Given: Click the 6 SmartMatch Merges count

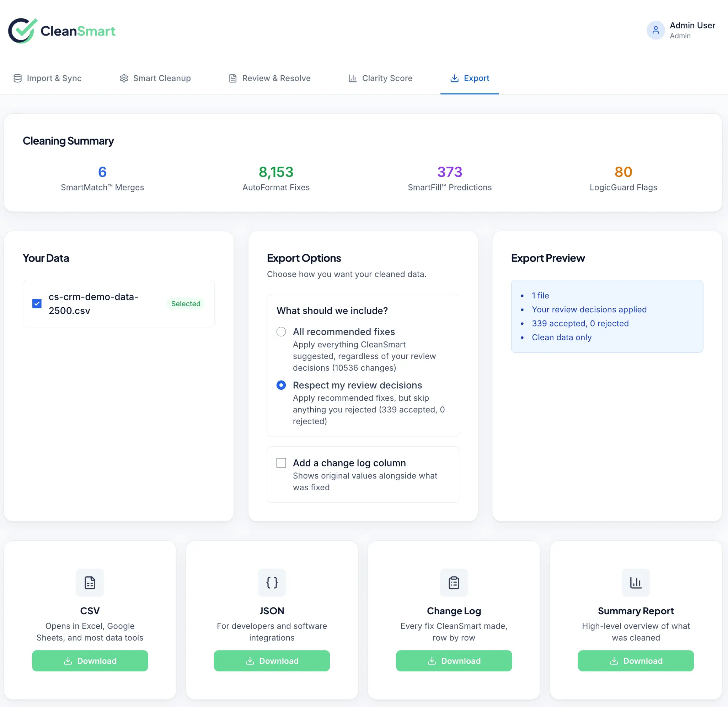Looking at the screenshot, I should (102, 172).
